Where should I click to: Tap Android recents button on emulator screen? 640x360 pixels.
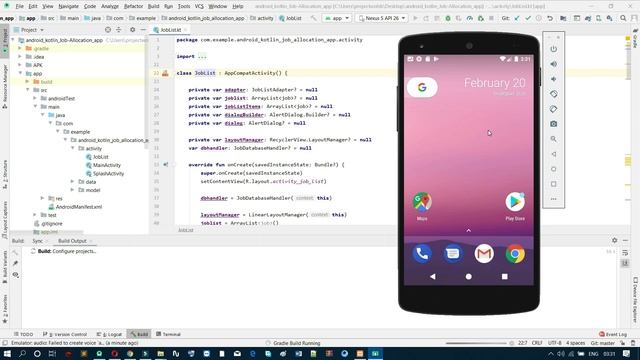[x=504, y=277]
